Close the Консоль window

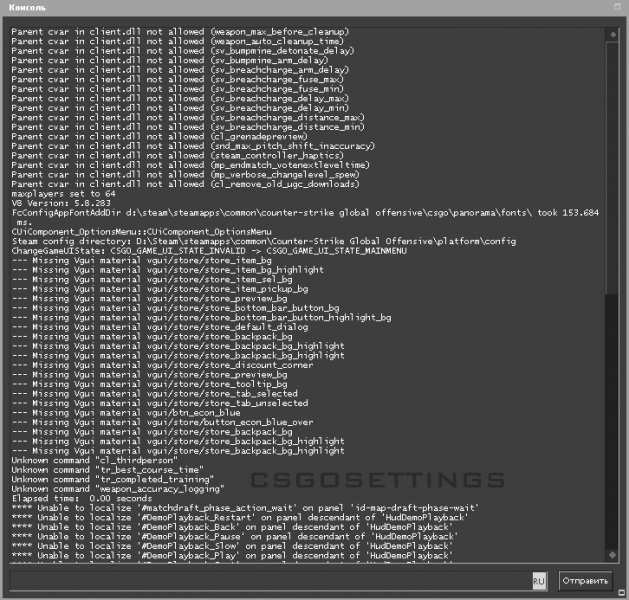point(617,7)
